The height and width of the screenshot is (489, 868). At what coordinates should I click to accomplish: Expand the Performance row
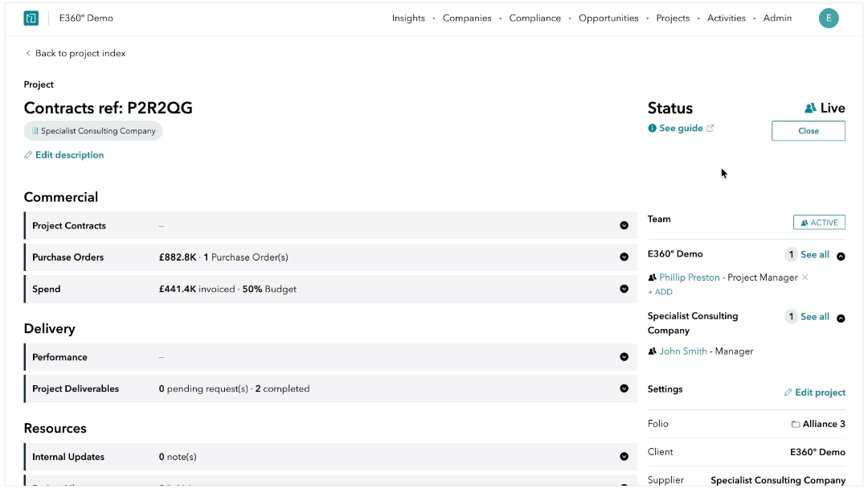624,357
